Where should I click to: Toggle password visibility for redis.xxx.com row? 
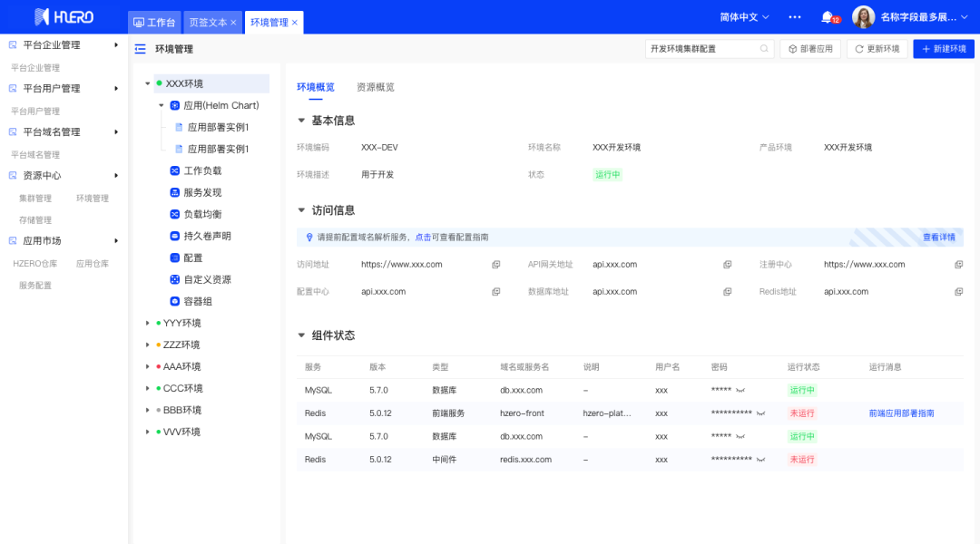click(x=760, y=460)
